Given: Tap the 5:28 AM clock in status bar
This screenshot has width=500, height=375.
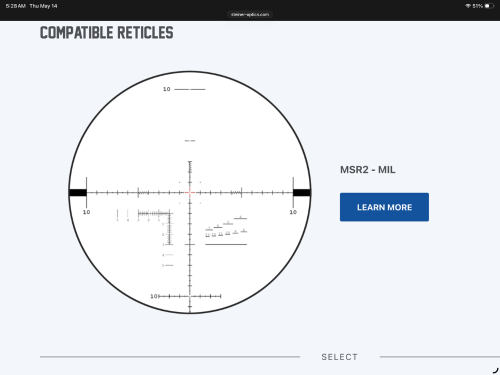Looking at the screenshot, I should (16, 6).
